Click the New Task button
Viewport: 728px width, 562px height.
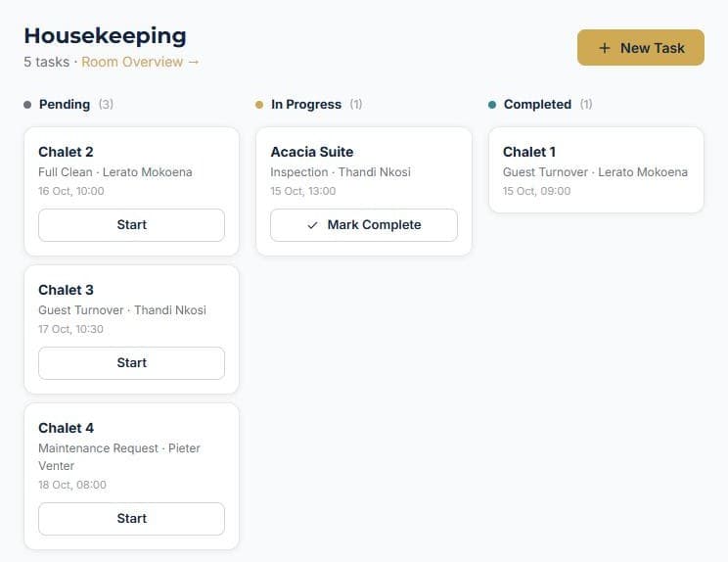coord(640,48)
